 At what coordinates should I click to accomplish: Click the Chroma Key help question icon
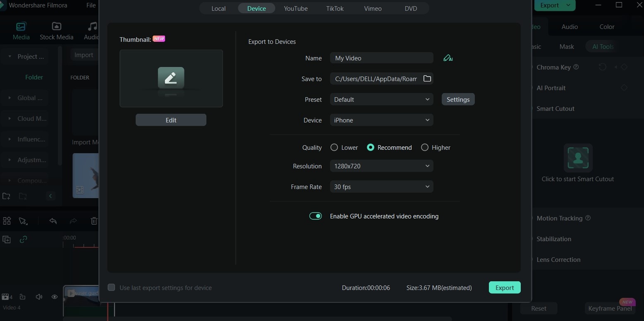click(x=576, y=67)
